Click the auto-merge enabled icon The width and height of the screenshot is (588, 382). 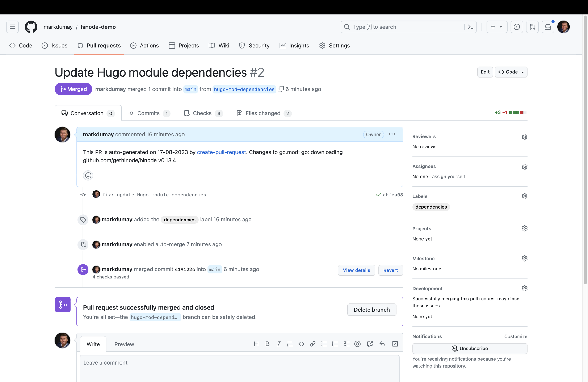[x=83, y=244]
